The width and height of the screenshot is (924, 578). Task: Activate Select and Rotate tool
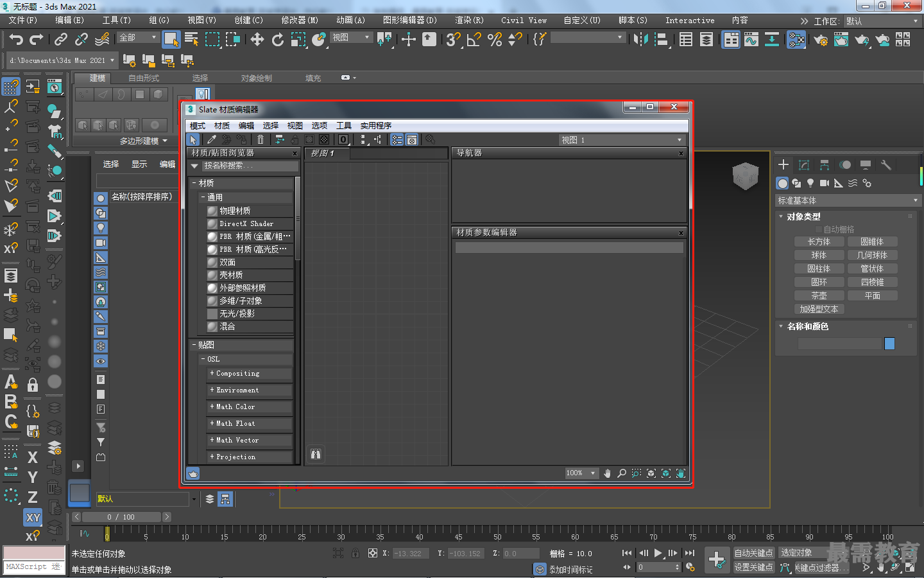(x=278, y=40)
